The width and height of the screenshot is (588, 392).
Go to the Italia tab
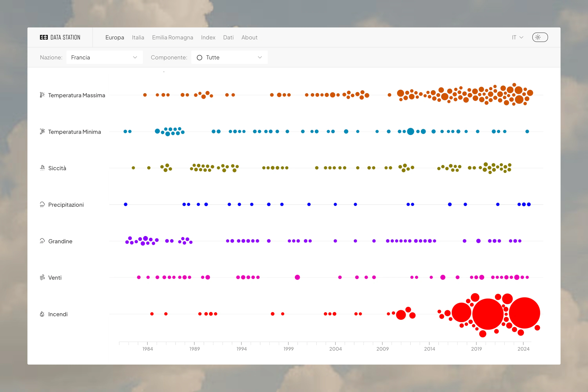click(138, 37)
